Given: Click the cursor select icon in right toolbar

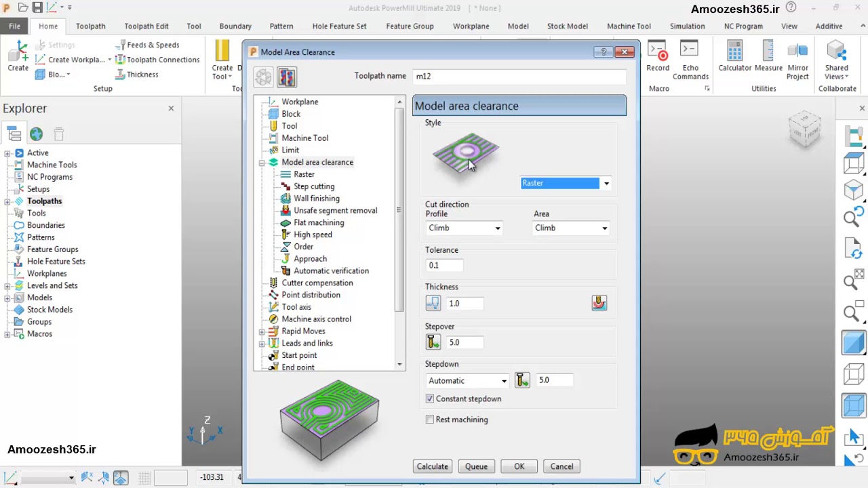Looking at the screenshot, I should coord(854,438).
